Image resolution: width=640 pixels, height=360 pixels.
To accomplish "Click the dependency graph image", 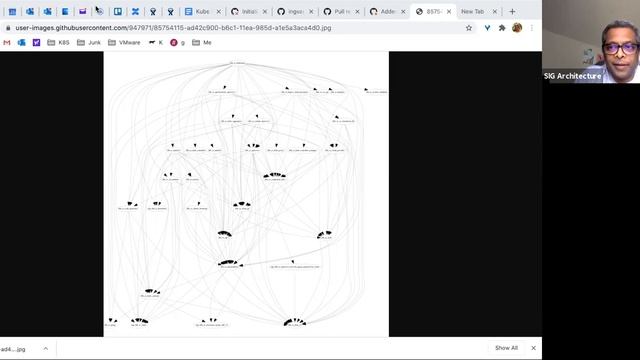I will click(246, 194).
